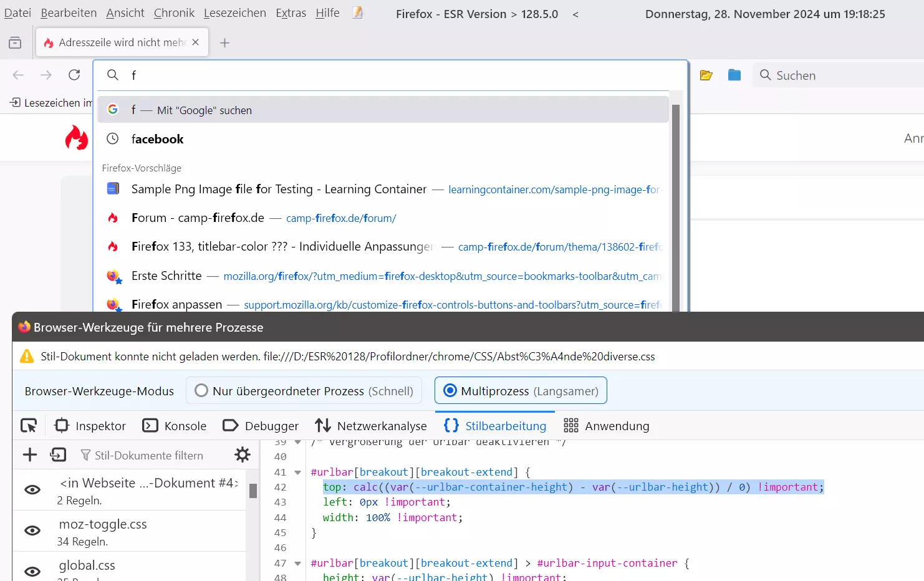Screen dimensions: 924x581
Task: Select Multiprozess (Langsamer) radio option
Action: (x=450, y=391)
